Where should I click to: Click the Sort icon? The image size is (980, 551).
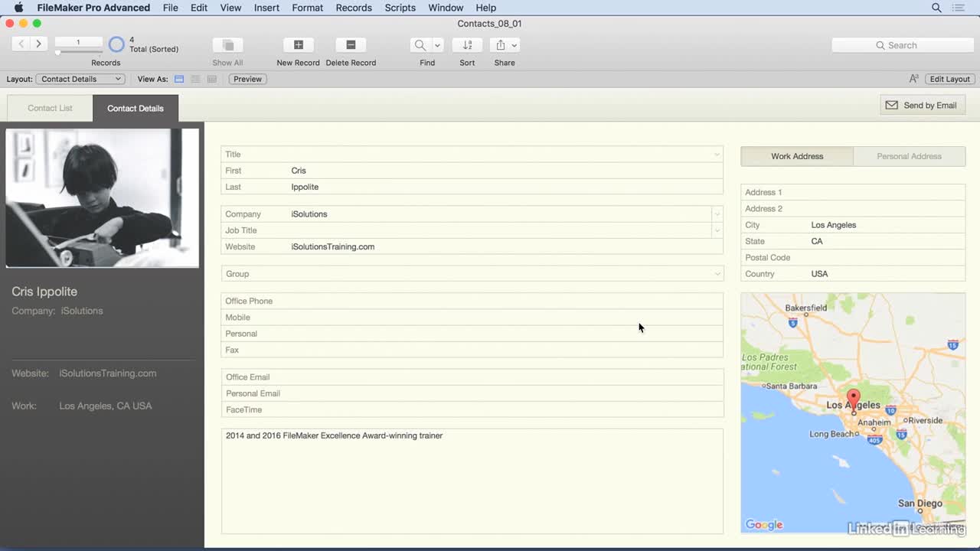click(467, 45)
